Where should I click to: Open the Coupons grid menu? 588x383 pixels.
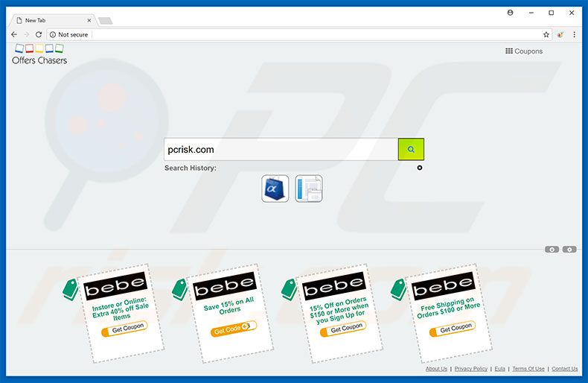(524, 51)
